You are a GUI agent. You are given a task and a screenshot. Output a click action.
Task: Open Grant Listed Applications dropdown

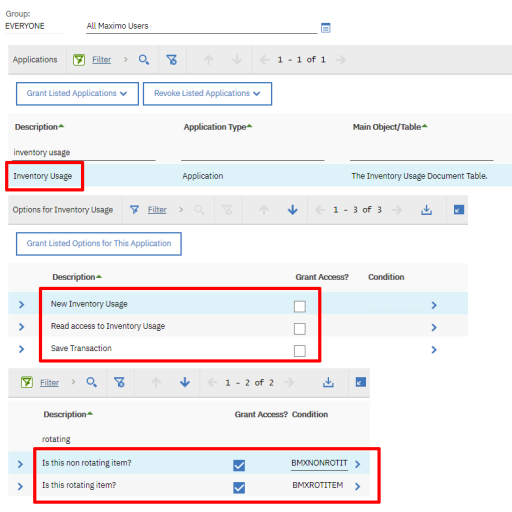pyautogui.click(x=77, y=94)
